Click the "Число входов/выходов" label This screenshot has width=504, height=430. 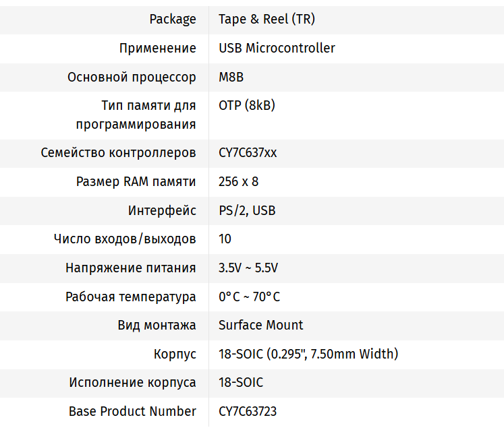pos(125,239)
